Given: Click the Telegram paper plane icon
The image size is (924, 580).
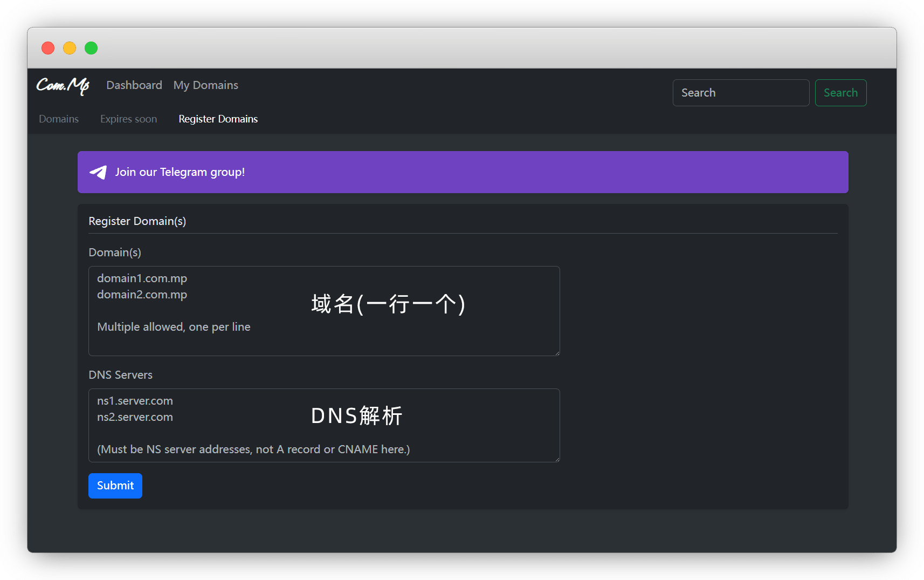Looking at the screenshot, I should [x=98, y=172].
